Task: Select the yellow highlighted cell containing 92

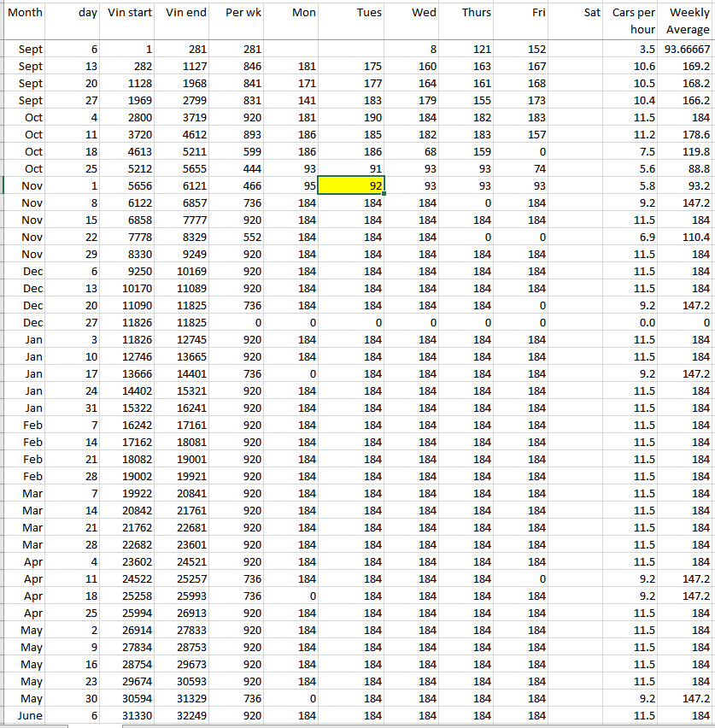Action: pos(351,185)
